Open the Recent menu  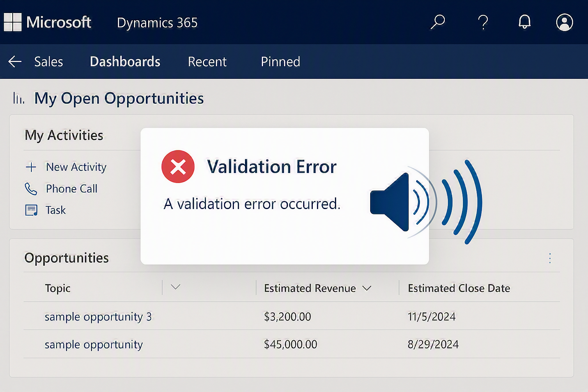click(x=207, y=62)
